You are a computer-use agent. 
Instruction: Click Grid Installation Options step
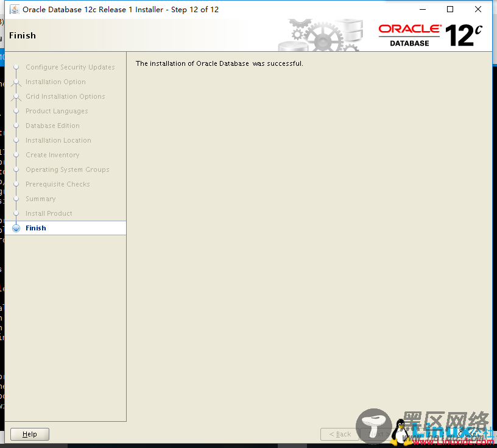(x=65, y=96)
